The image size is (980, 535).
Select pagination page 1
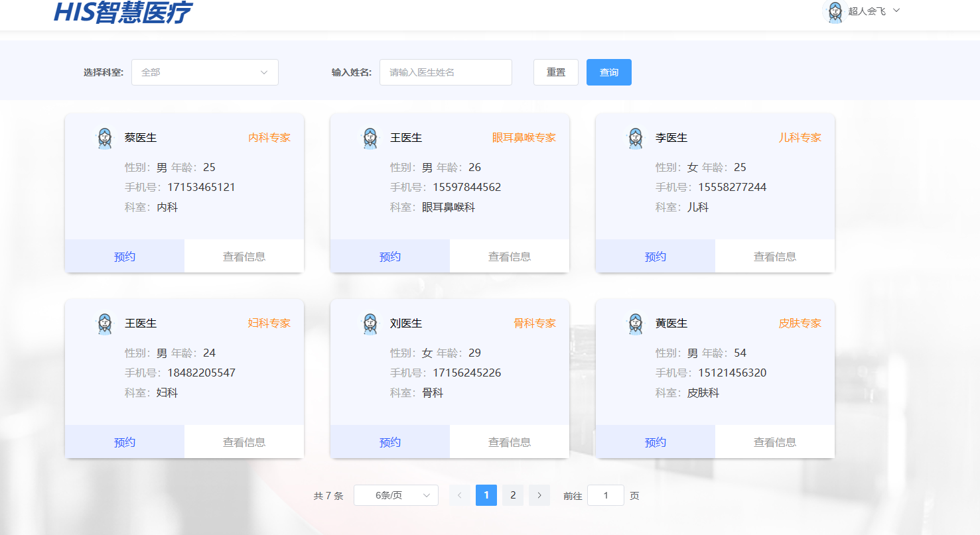pyautogui.click(x=486, y=495)
